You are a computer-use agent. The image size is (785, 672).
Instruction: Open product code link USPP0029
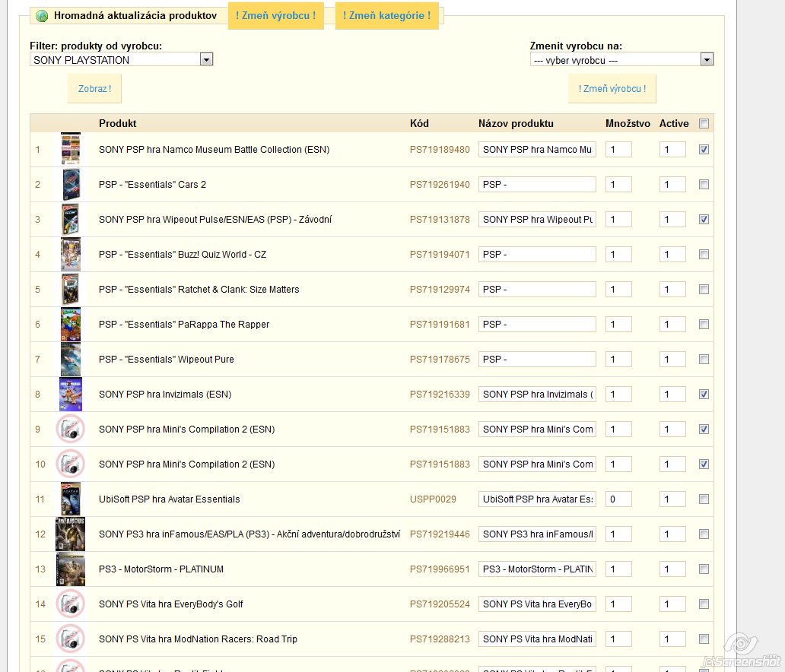coord(433,499)
